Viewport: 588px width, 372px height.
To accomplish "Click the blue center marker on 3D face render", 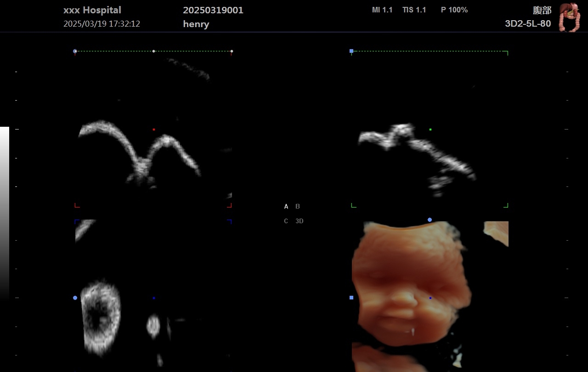I will [430, 298].
